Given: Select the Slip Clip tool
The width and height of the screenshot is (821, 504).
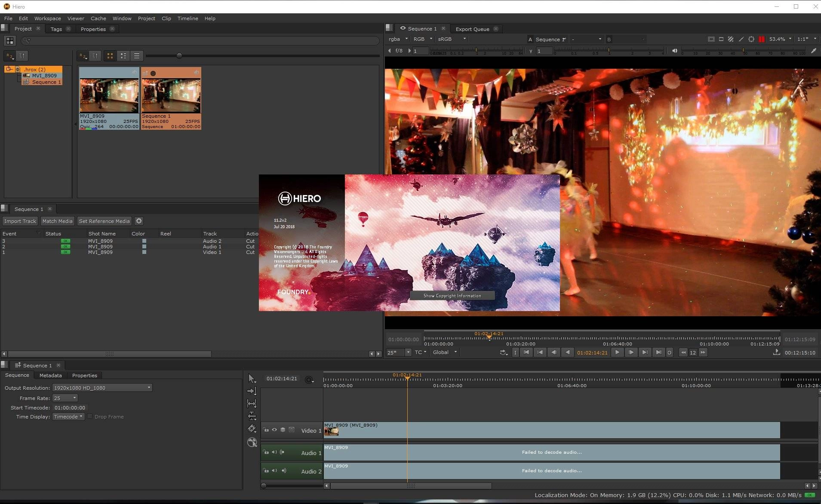Looking at the screenshot, I should tap(252, 403).
